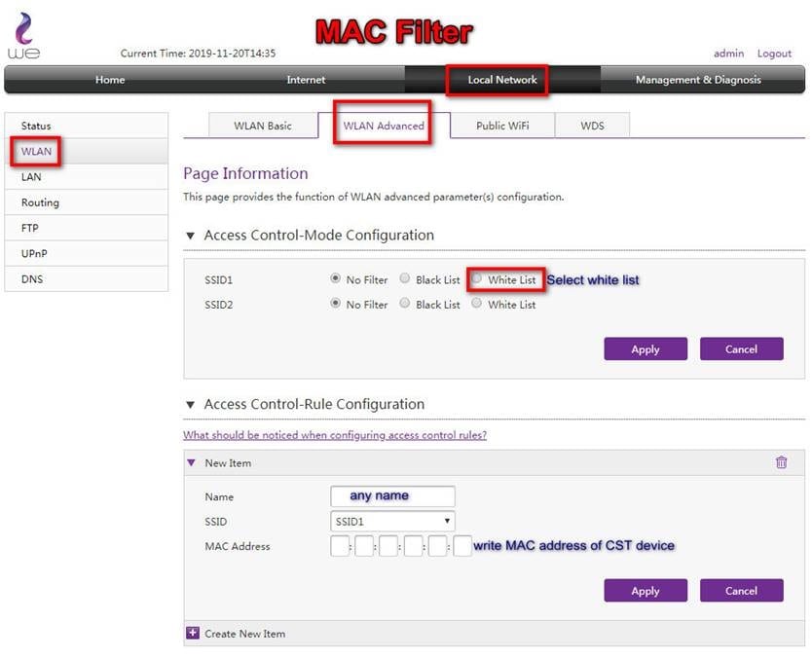This screenshot has height=658, width=812.
Task: Focus the last MAC Address octet box
Action: (462, 546)
